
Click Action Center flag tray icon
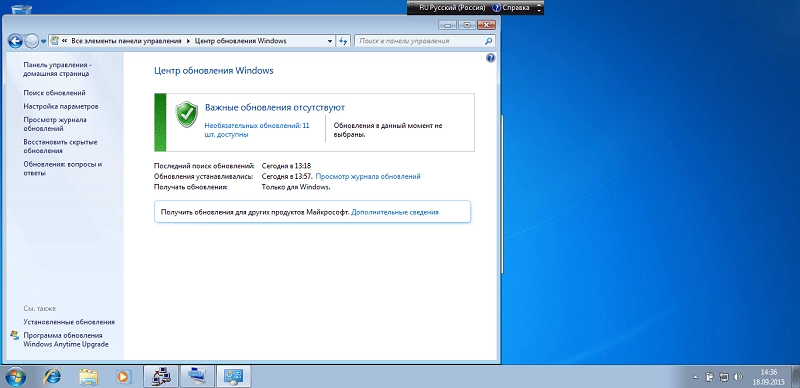pos(709,377)
